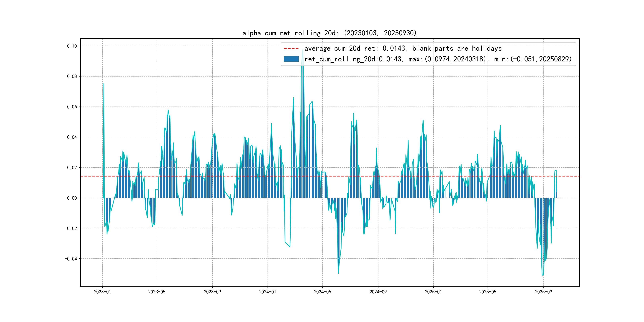Click the red dashed legend line sample
644x322 pixels.
[291, 48]
